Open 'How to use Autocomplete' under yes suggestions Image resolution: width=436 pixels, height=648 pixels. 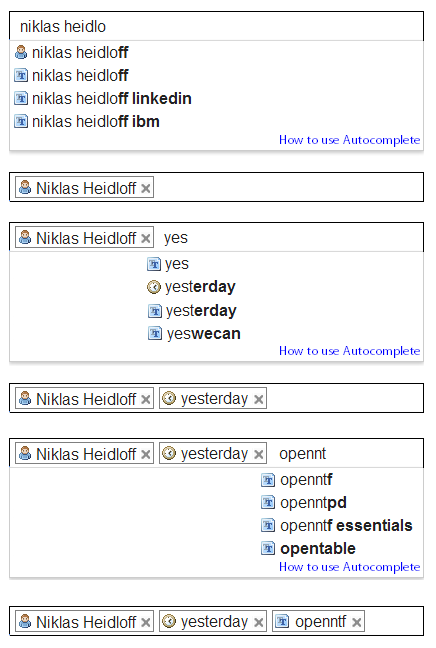point(349,350)
